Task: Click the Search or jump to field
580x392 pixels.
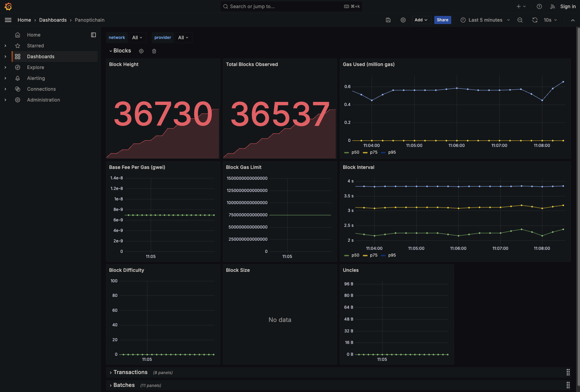Action: click(291, 6)
